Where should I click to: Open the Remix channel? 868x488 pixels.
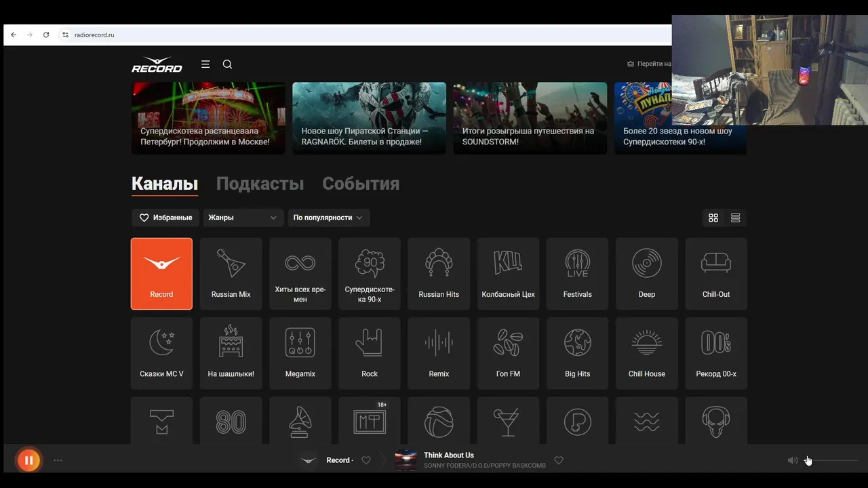coord(439,353)
